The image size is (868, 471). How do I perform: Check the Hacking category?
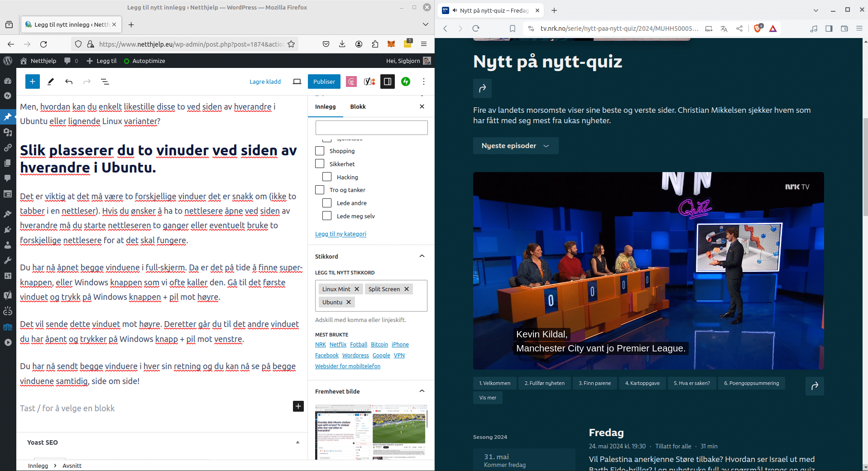[327, 177]
